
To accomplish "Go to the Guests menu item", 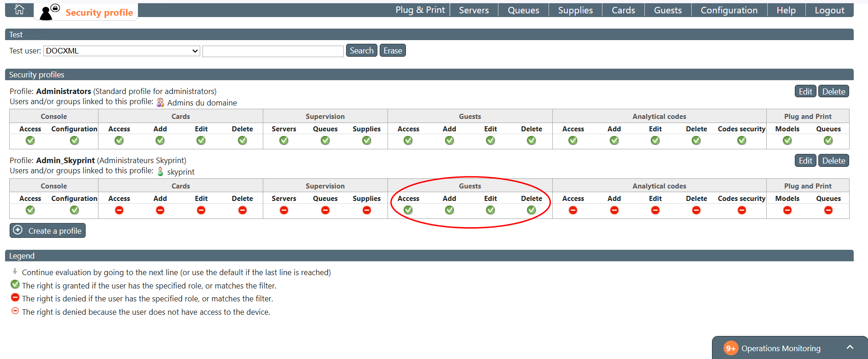I will pos(667,10).
